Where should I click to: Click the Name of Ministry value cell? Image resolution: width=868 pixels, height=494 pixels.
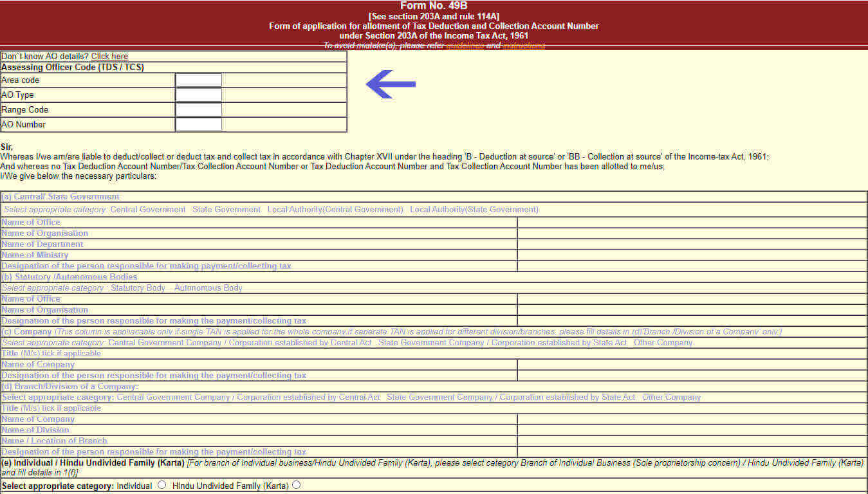692,255
